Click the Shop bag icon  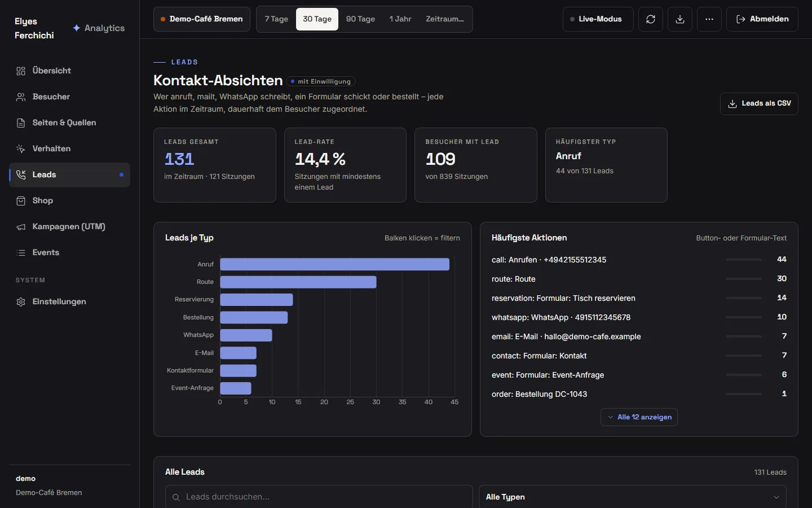[x=21, y=201]
